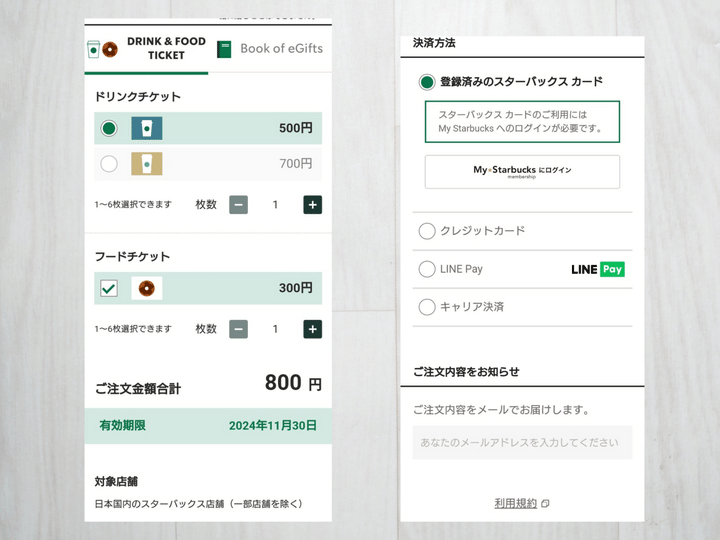Viewport: 720px width, 540px height.
Task: Choose キャリア決済 payment option
Action: [x=427, y=307]
